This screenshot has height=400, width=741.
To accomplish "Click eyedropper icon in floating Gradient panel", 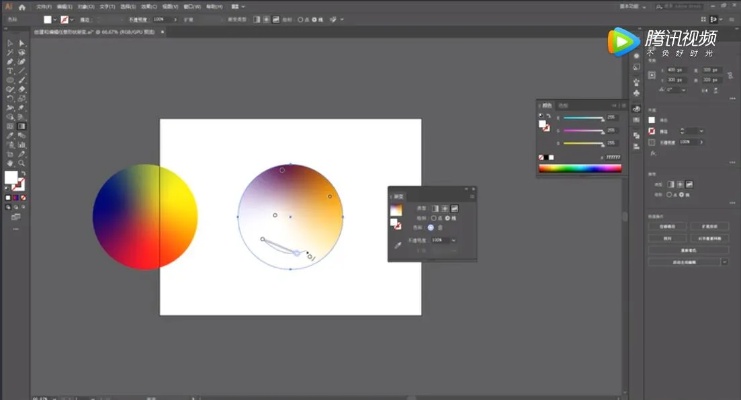I will [398, 245].
